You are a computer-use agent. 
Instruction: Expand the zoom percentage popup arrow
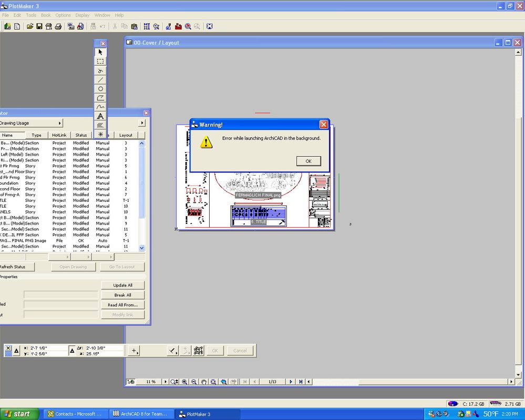[165, 382]
